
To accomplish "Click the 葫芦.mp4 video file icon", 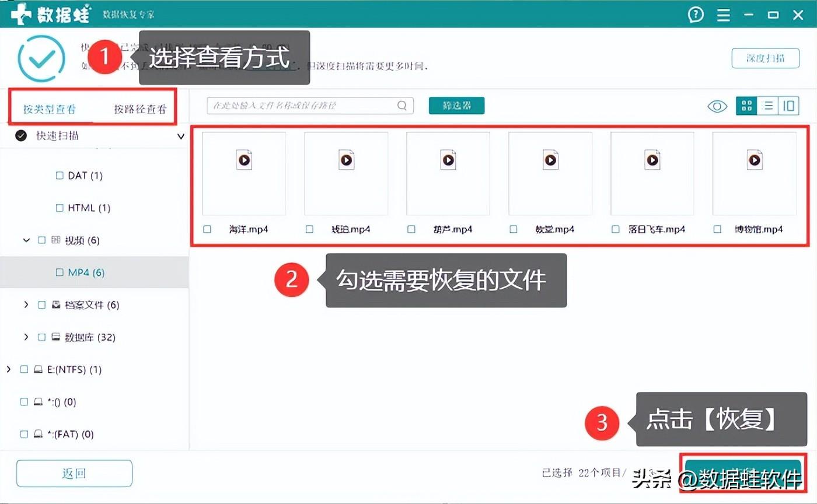I will coord(448,159).
